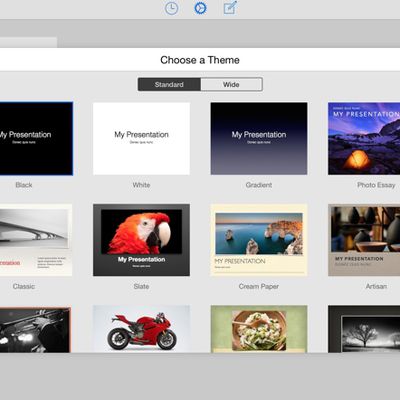Click the compose new document icon
Viewport: 400px width, 400px height.
(x=230, y=8)
